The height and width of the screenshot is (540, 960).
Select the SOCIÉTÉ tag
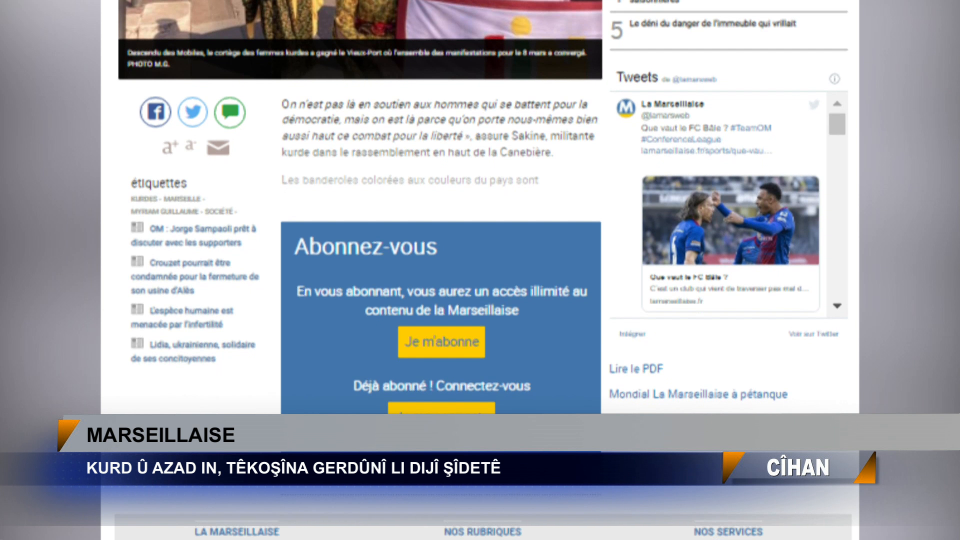point(219,212)
